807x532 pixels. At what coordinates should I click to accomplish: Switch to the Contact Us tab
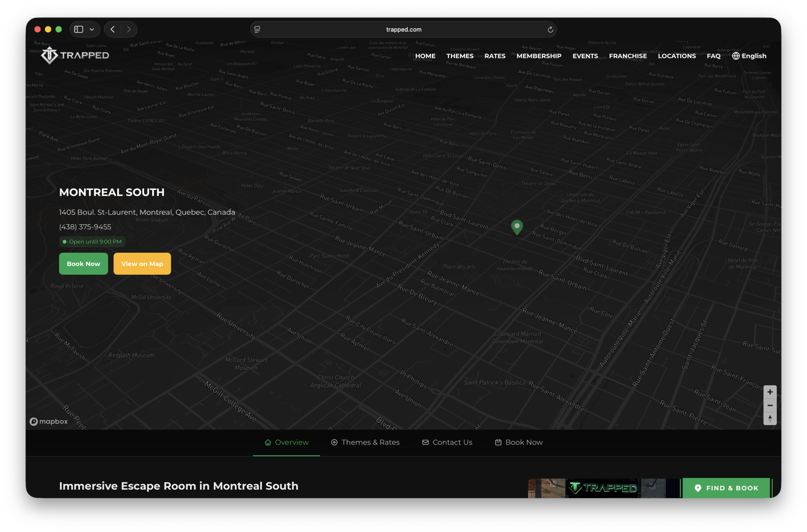click(x=447, y=442)
